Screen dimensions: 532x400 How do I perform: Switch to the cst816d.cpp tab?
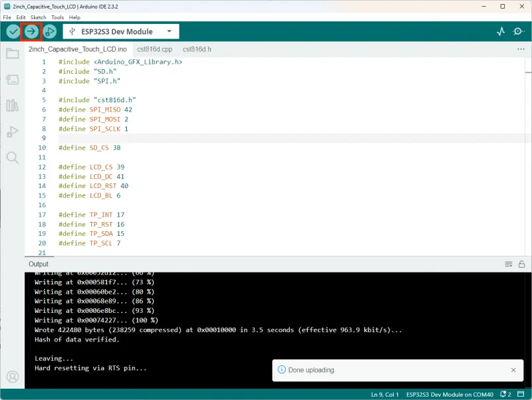pyautogui.click(x=154, y=49)
